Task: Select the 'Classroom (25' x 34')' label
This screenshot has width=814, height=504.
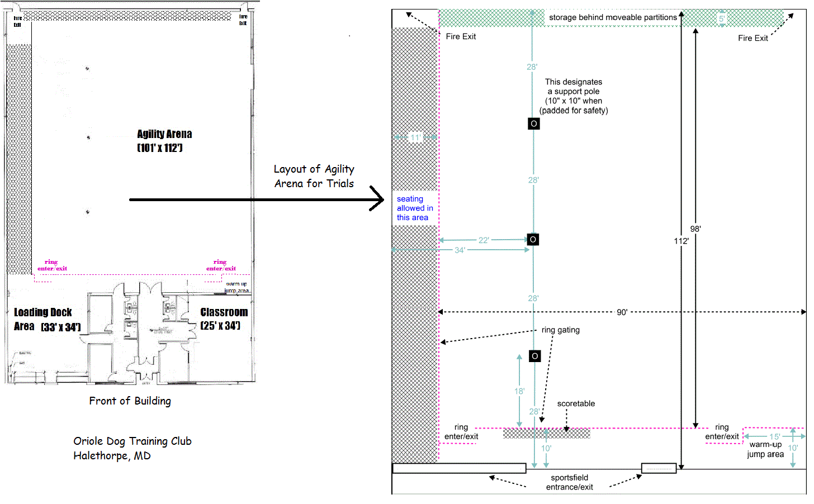Action: point(223,318)
